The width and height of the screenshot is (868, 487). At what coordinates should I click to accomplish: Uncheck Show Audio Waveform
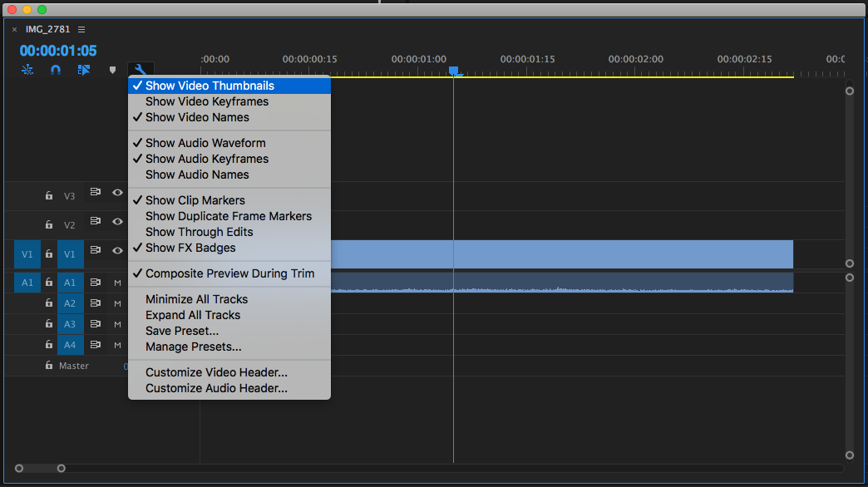pyautogui.click(x=205, y=143)
